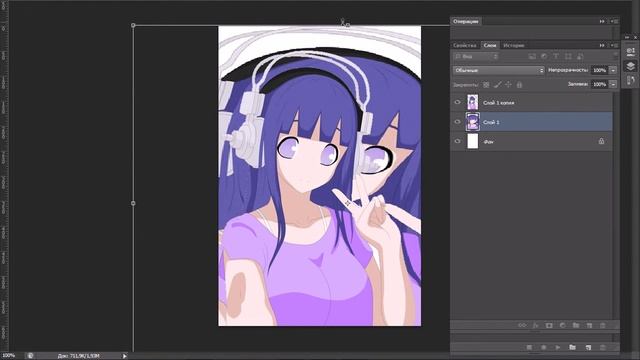Create new fill or adjustment layer icon
The image size is (640, 360).
click(562, 325)
